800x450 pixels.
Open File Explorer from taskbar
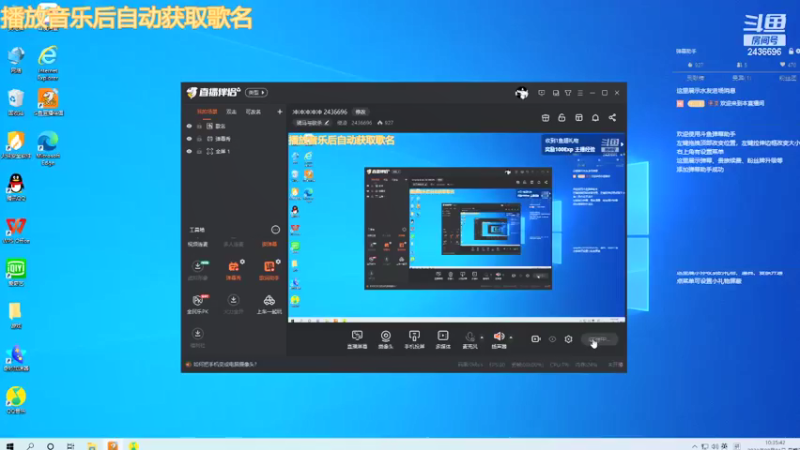92,446
